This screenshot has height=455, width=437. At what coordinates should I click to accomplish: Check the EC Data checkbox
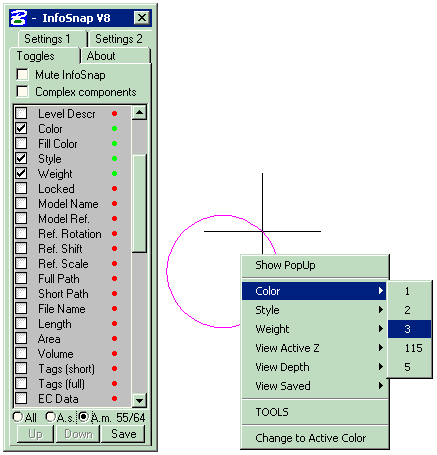click(x=21, y=398)
